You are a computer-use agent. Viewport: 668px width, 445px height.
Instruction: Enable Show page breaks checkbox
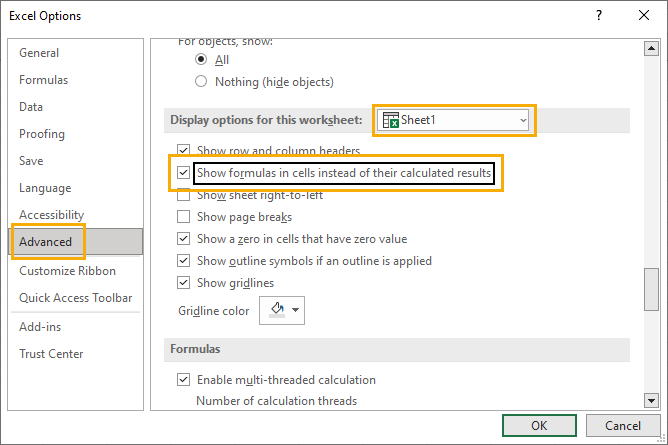[x=183, y=217]
